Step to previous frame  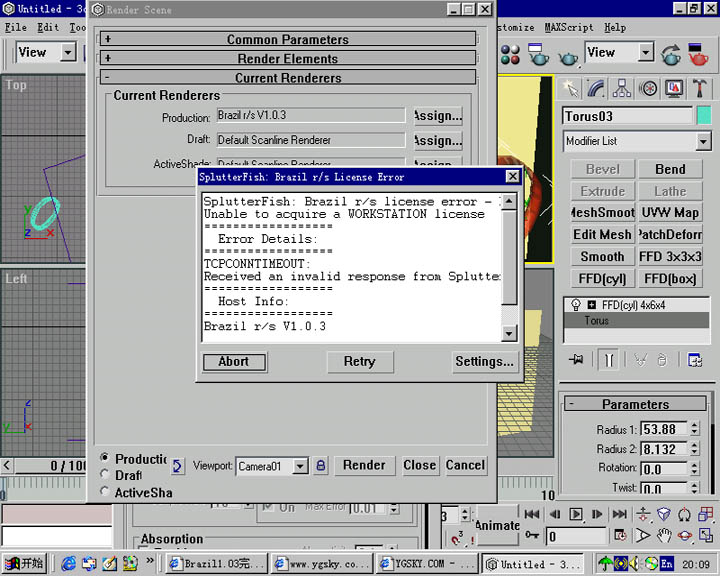(x=555, y=514)
